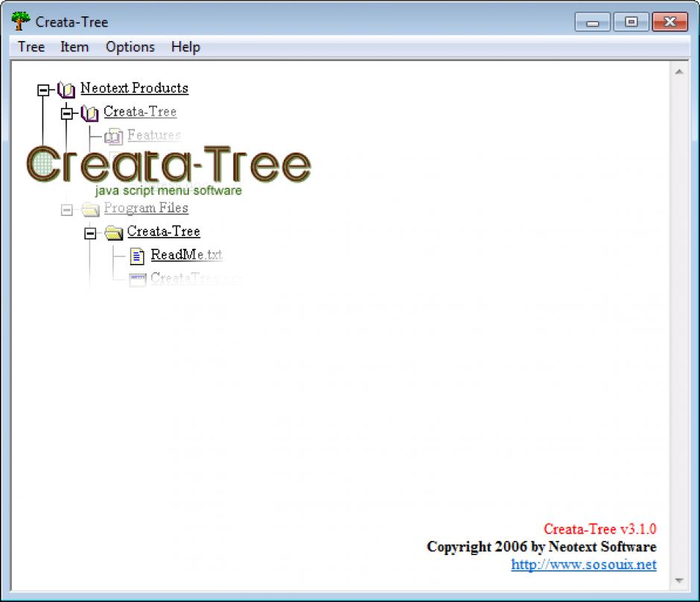
Task: Open the Help menu
Action: tap(185, 47)
